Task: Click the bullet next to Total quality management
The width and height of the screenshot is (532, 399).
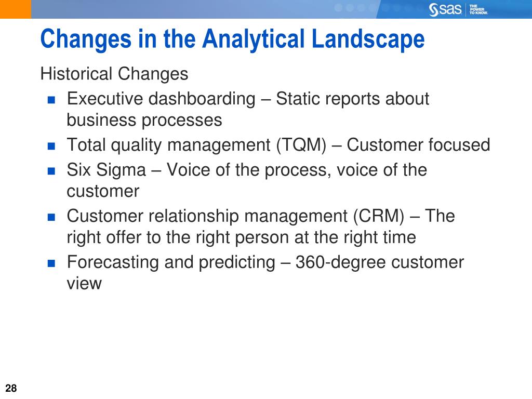Action: coord(51,146)
